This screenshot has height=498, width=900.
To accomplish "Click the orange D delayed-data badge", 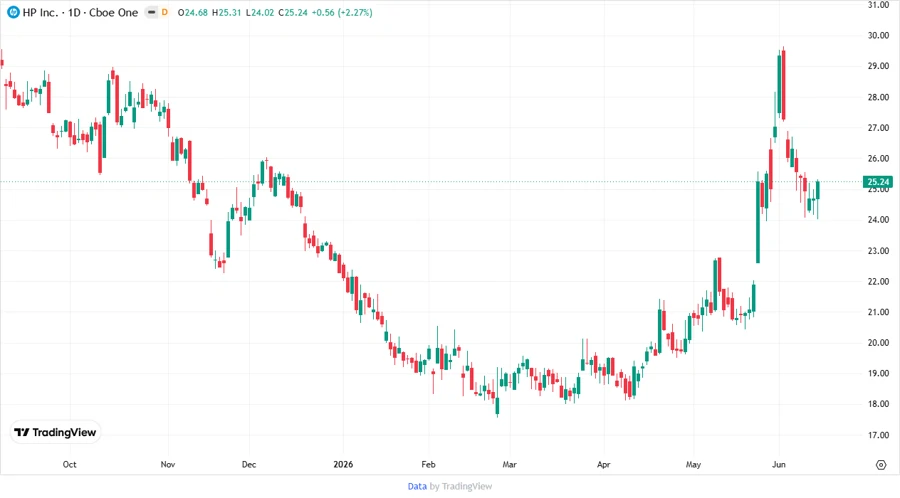I will coord(165,12).
